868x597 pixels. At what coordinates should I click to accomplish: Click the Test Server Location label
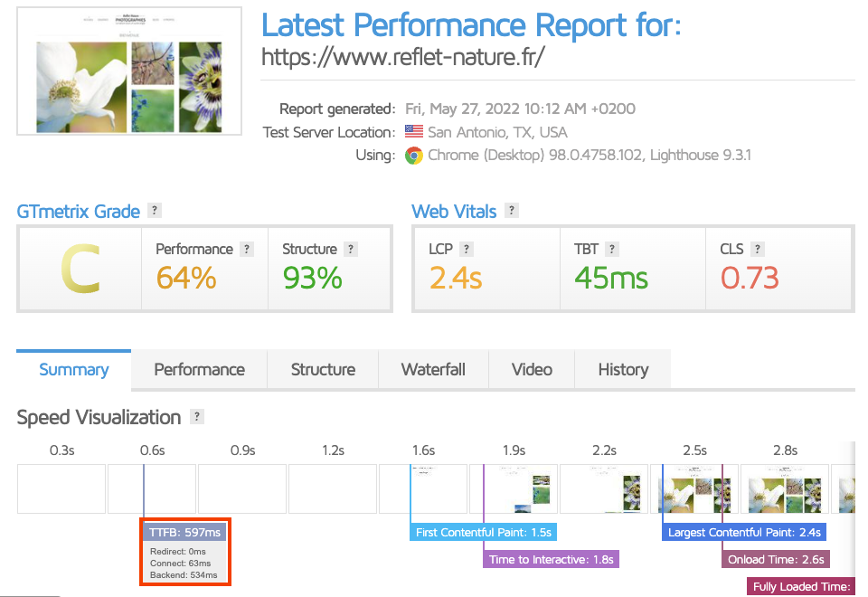click(329, 132)
